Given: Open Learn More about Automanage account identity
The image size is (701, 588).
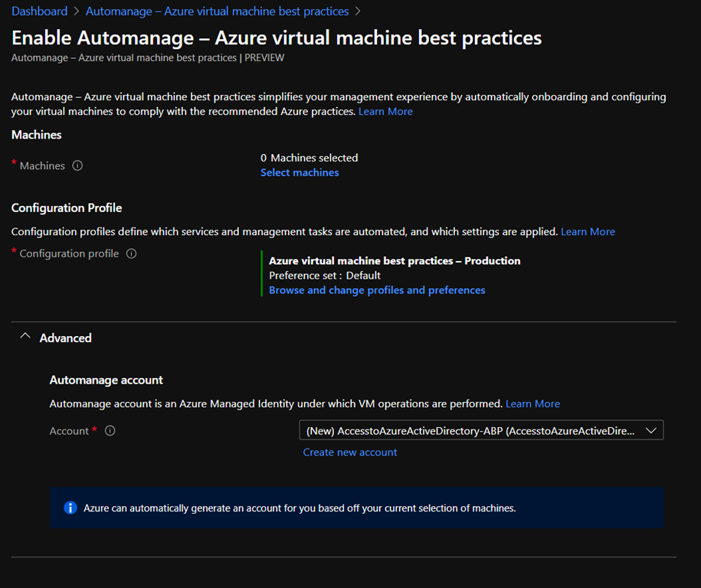Looking at the screenshot, I should tap(532, 403).
